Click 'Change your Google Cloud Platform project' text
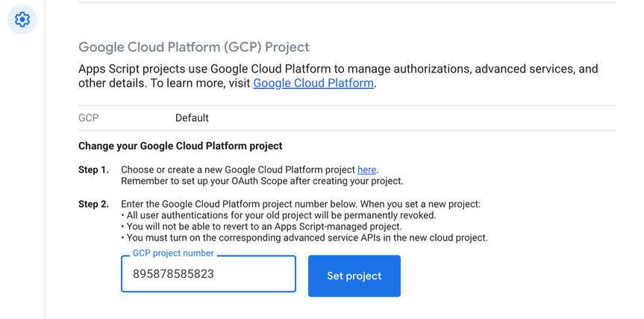Image resolution: width=644 pixels, height=319 pixels. click(181, 146)
